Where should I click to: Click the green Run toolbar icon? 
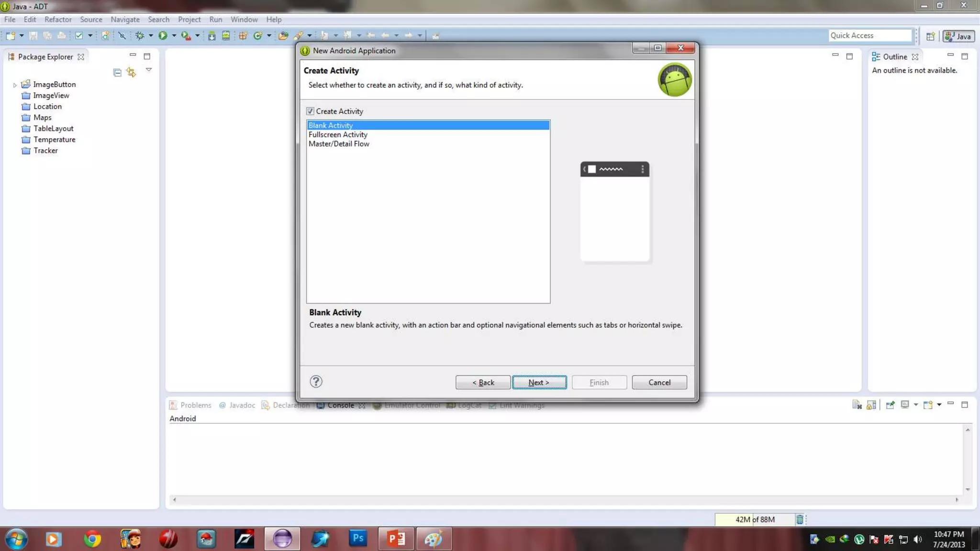163,35
